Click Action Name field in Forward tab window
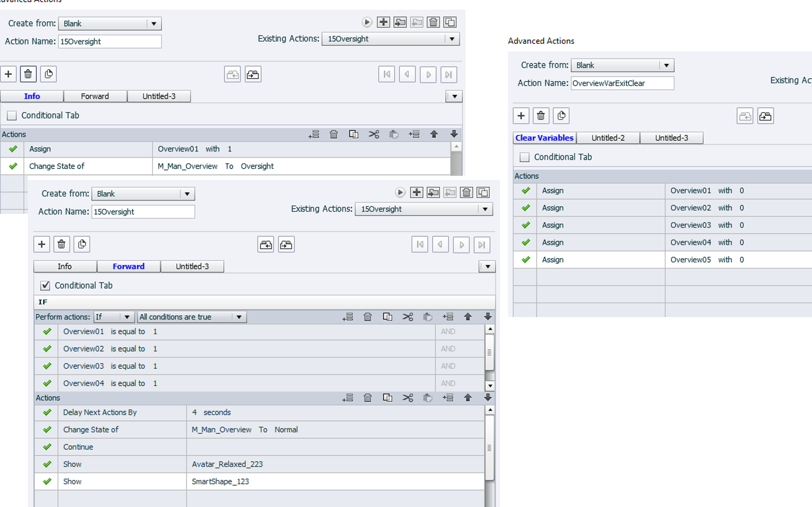 pyautogui.click(x=143, y=212)
